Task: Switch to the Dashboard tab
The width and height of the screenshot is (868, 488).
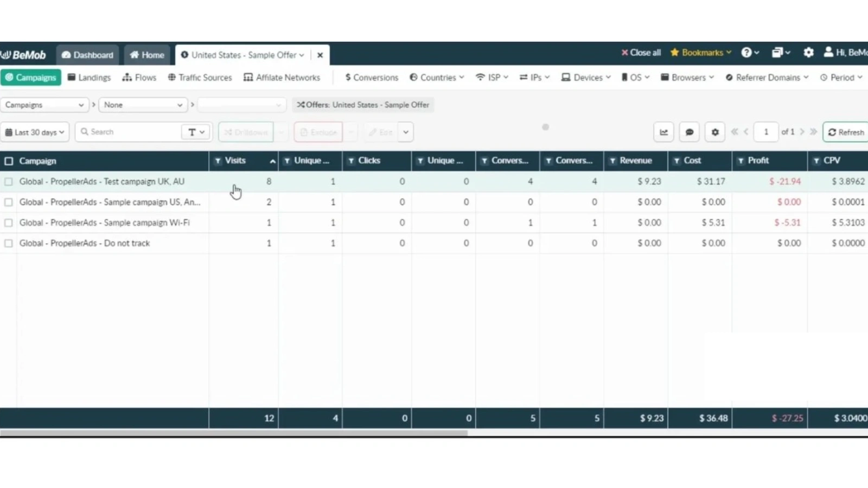Action: tap(87, 54)
